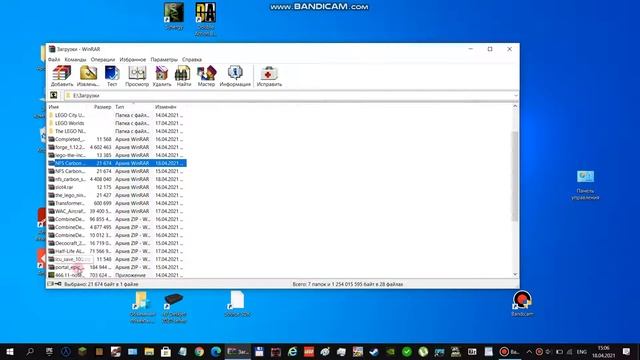Viewport: 640px width, 360px height.
Task: Select the CombineDe... row sized 4 877 495
Action: pyautogui.click(x=116, y=227)
